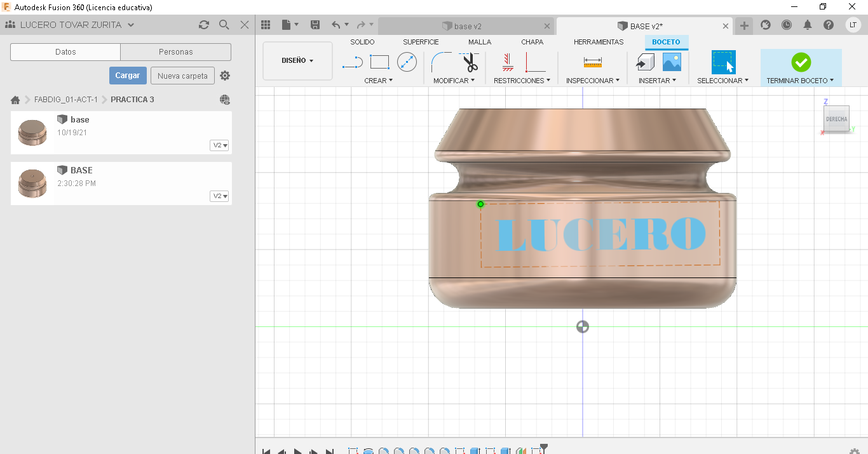Refresh the data panel
The width and height of the screenshot is (868, 454).
pos(203,25)
